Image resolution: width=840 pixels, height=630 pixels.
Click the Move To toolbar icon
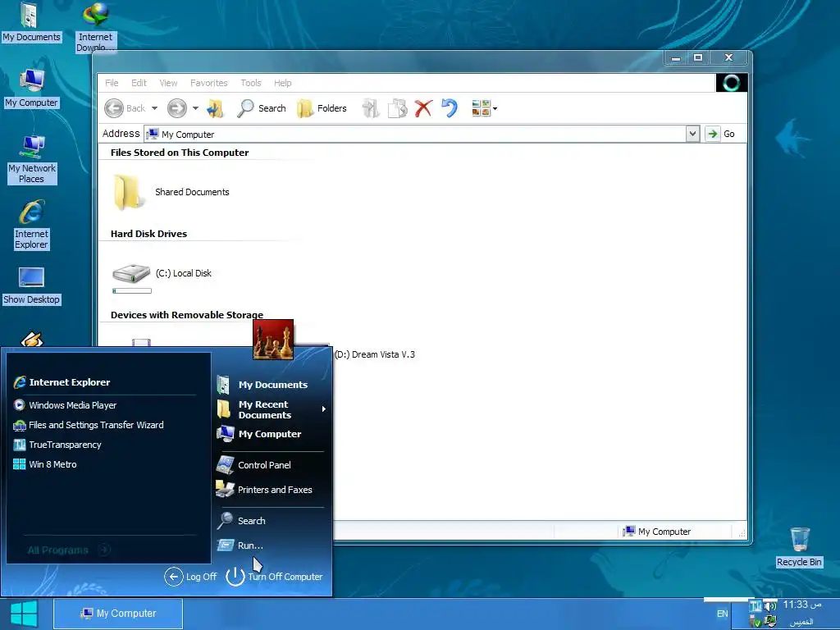pos(370,108)
